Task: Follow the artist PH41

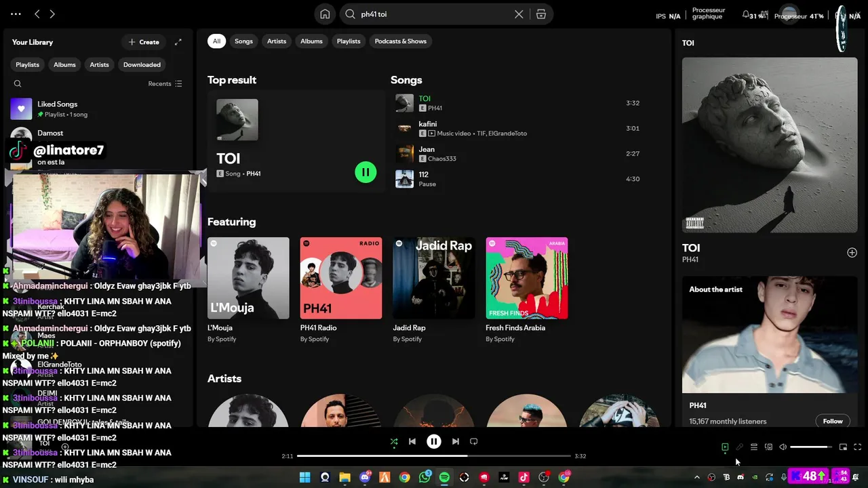Action: click(x=833, y=421)
